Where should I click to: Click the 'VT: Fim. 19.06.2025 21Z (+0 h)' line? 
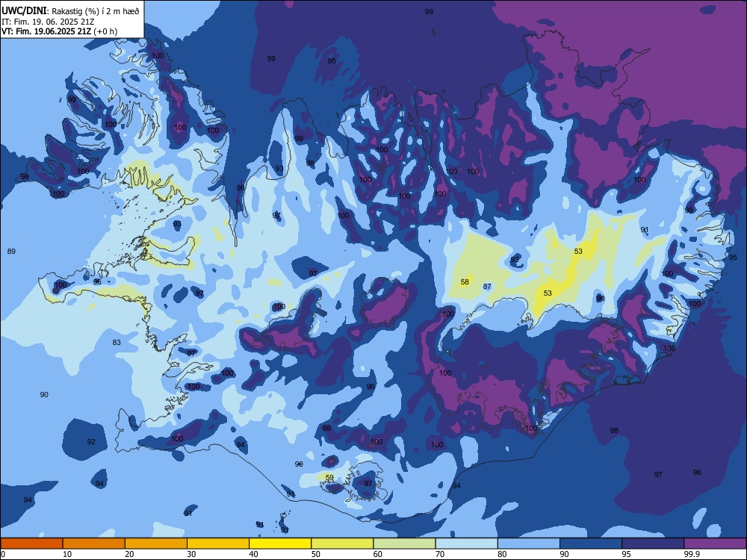point(60,31)
